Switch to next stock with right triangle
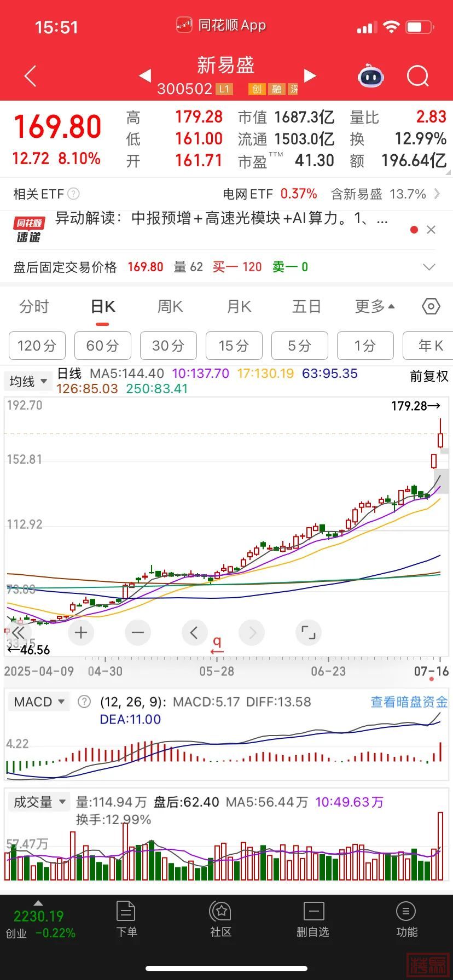 [310, 76]
